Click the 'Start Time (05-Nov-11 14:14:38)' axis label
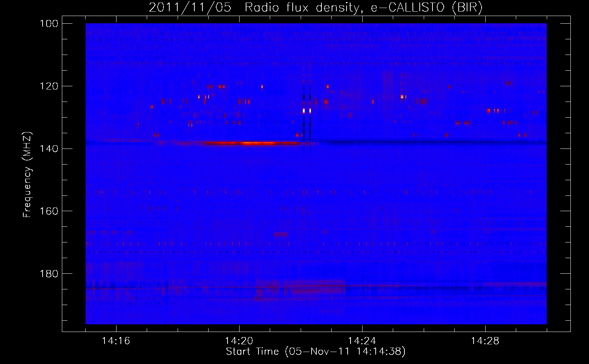 (x=316, y=352)
